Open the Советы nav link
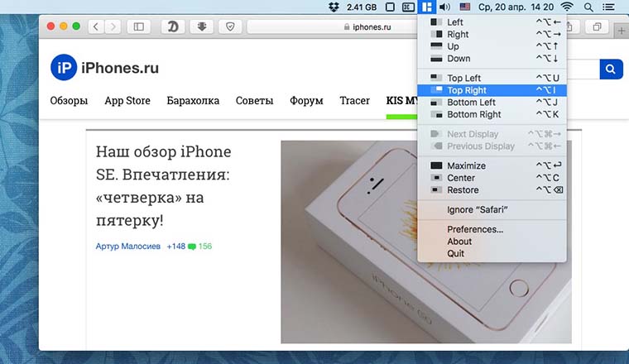This screenshot has width=629, height=364. [x=254, y=101]
